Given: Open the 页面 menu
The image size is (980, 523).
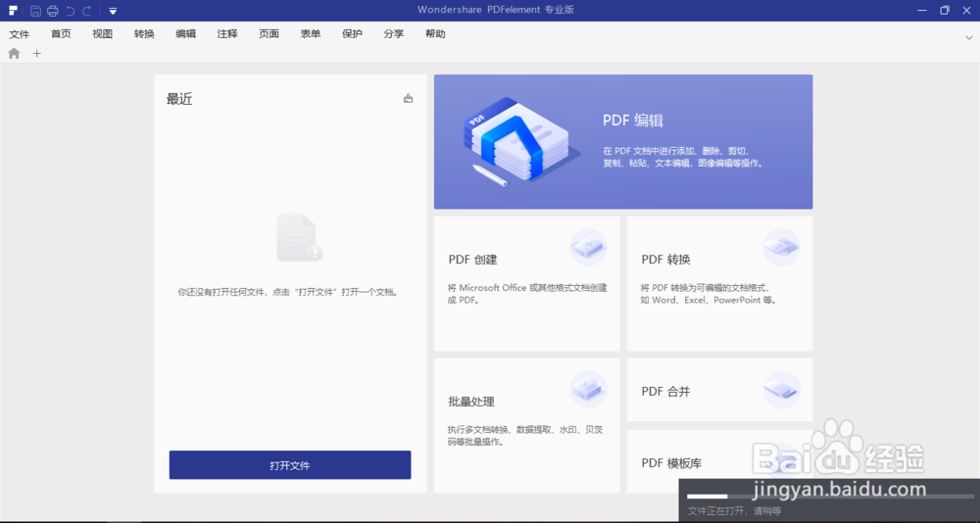Looking at the screenshot, I should pyautogui.click(x=269, y=33).
